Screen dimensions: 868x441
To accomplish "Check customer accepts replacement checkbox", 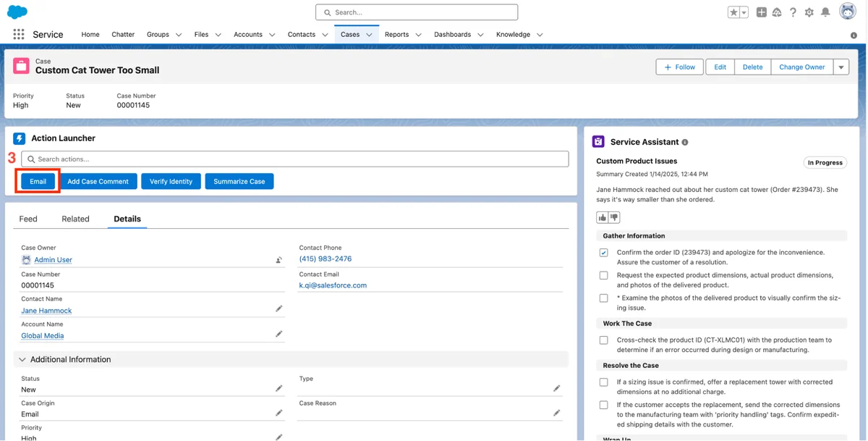I will click(x=603, y=405).
